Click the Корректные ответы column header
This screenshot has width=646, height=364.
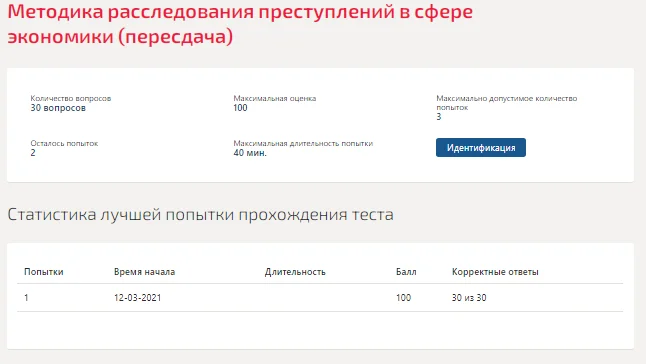point(495,272)
